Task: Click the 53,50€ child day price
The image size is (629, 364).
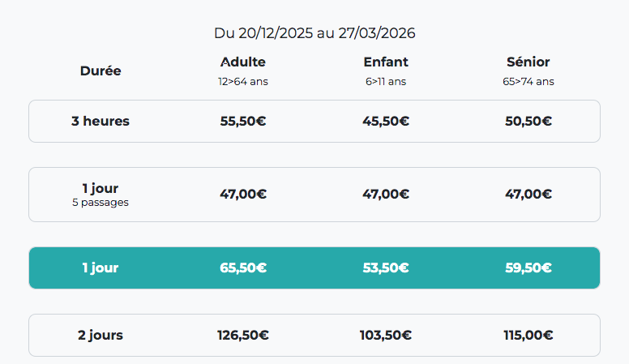Action: (386, 268)
